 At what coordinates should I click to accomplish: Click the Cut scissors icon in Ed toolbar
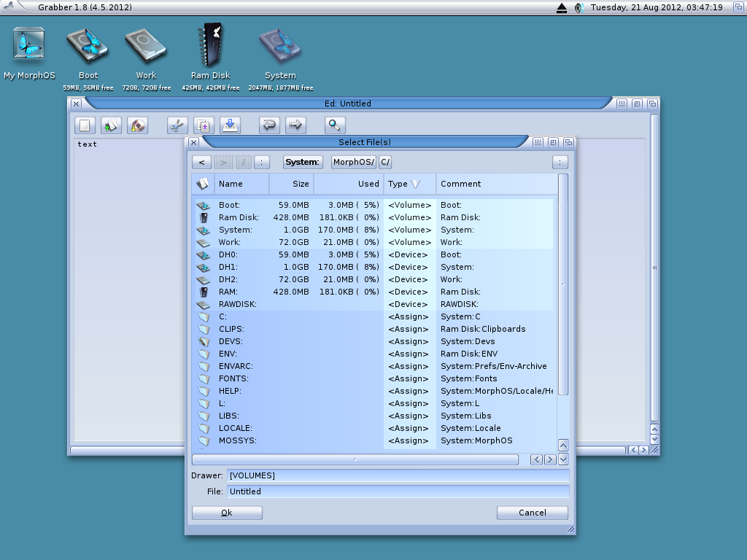pos(177,125)
